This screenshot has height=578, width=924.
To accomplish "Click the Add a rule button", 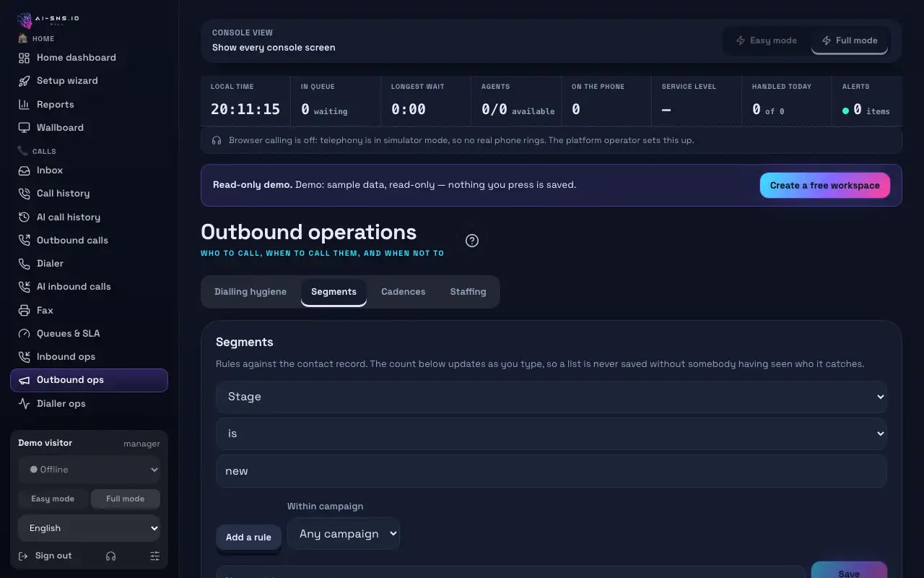I will tap(248, 538).
